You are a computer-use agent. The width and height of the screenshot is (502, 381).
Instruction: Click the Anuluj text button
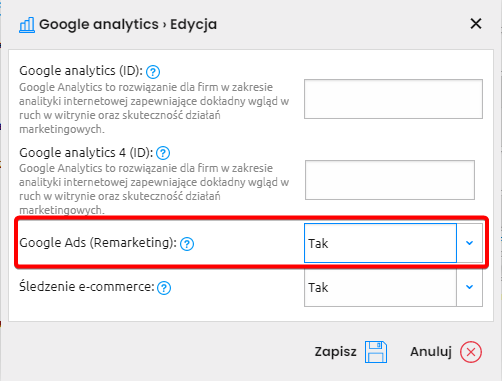tap(431, 352)
